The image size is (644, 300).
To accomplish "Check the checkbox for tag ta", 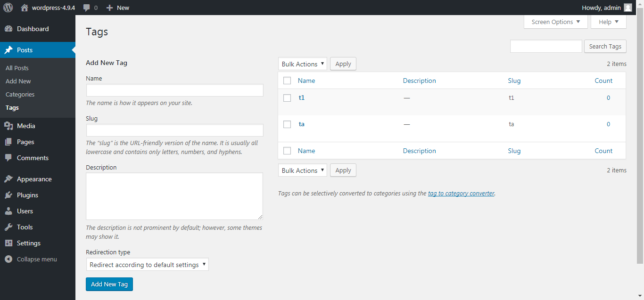I will coord(287,124).
